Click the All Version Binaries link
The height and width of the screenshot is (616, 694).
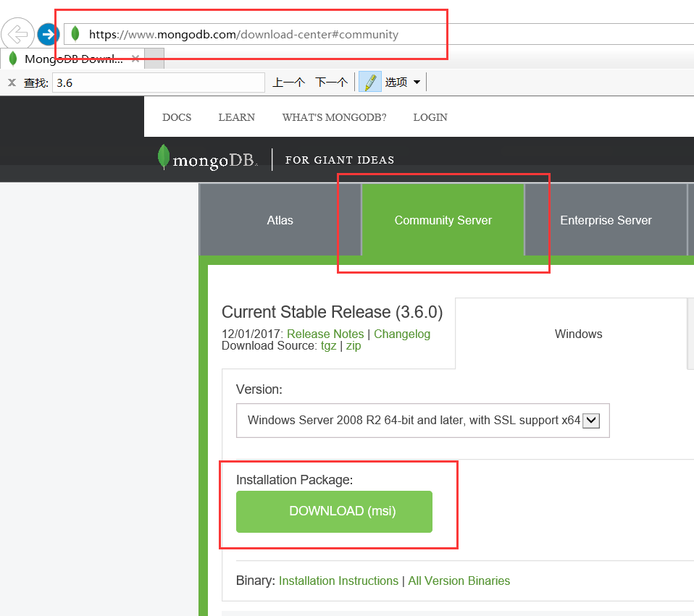click(x=459, y=581)
